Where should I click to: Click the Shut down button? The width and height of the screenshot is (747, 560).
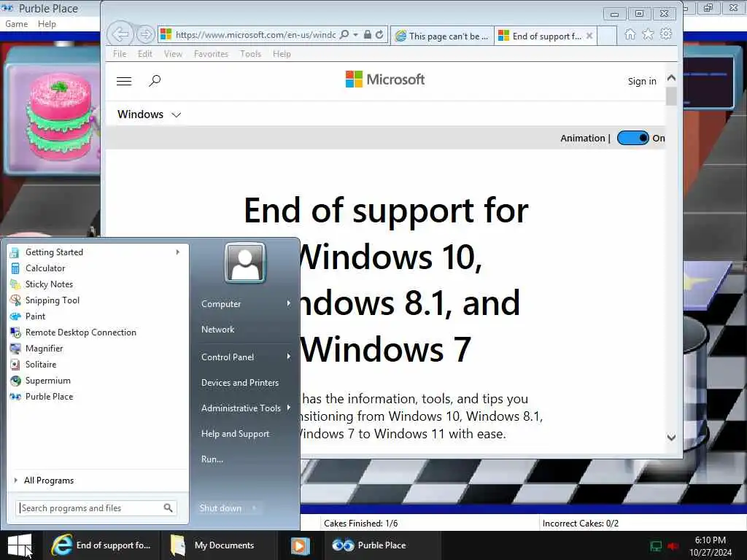(x=220, y=508)
